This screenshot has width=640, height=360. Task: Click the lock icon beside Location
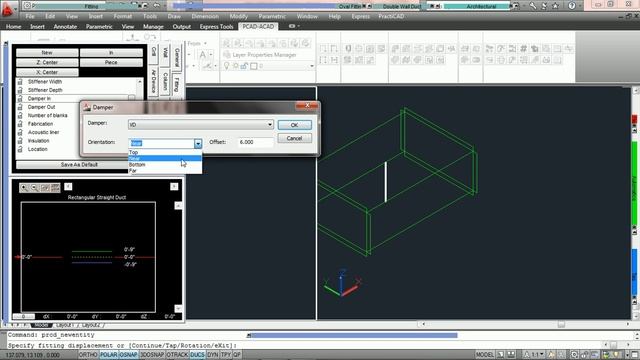pos(20,149)
